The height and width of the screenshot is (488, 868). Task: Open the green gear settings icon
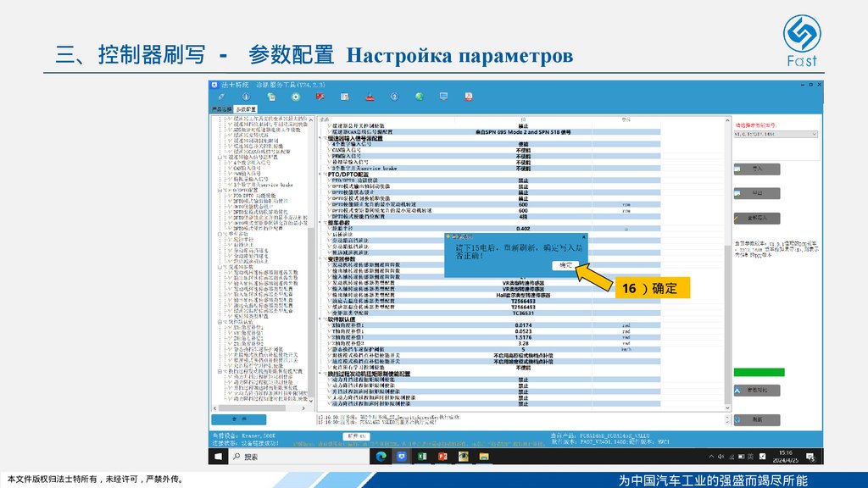(296, 97)
